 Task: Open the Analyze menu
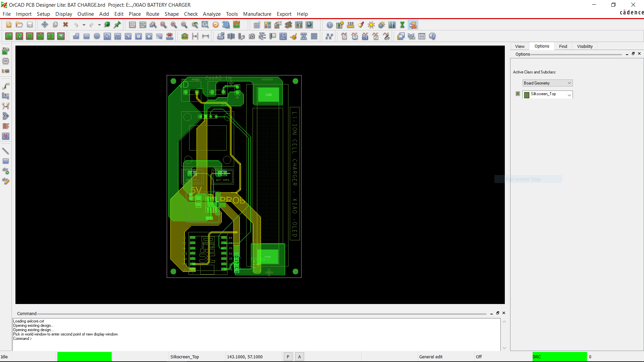(x=212, y=14)
